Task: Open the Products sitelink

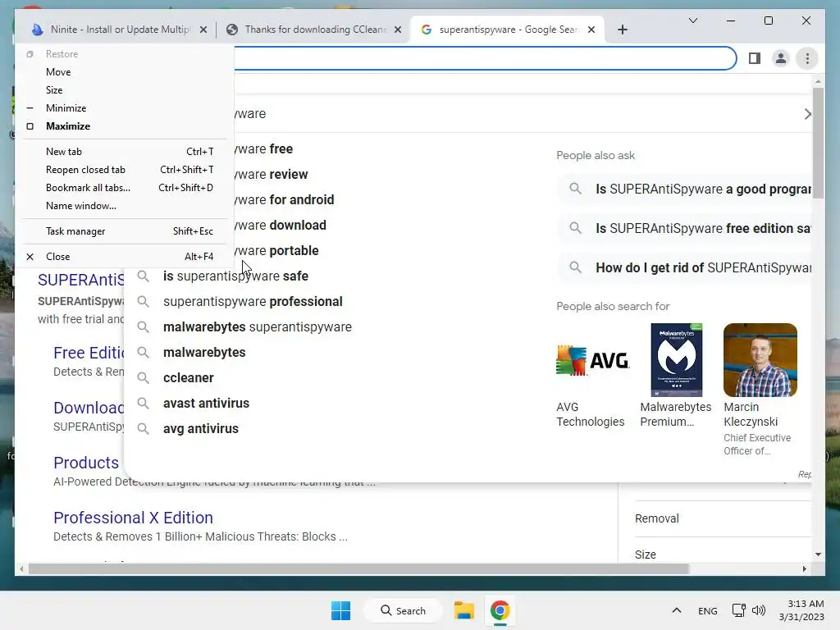Action: pos(86,463)
